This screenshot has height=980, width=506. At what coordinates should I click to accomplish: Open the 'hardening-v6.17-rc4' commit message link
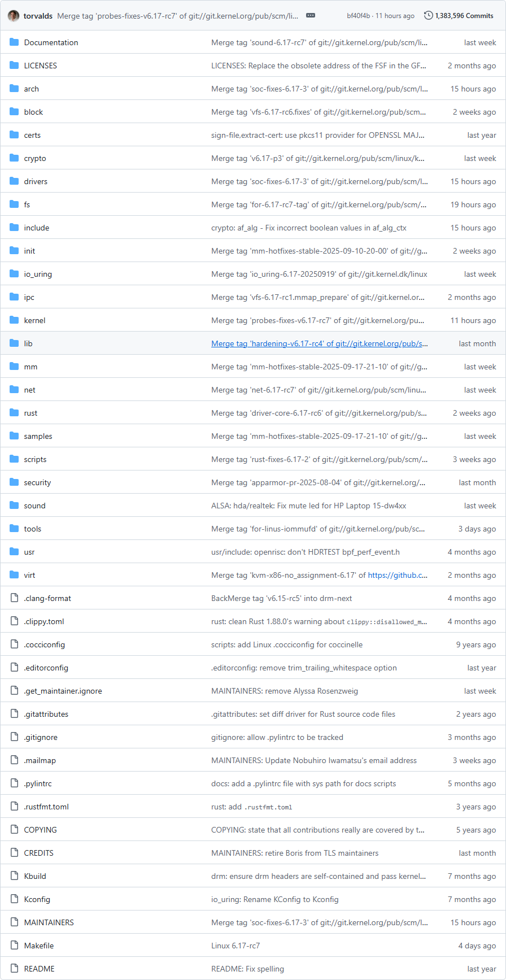pos(319,343)
